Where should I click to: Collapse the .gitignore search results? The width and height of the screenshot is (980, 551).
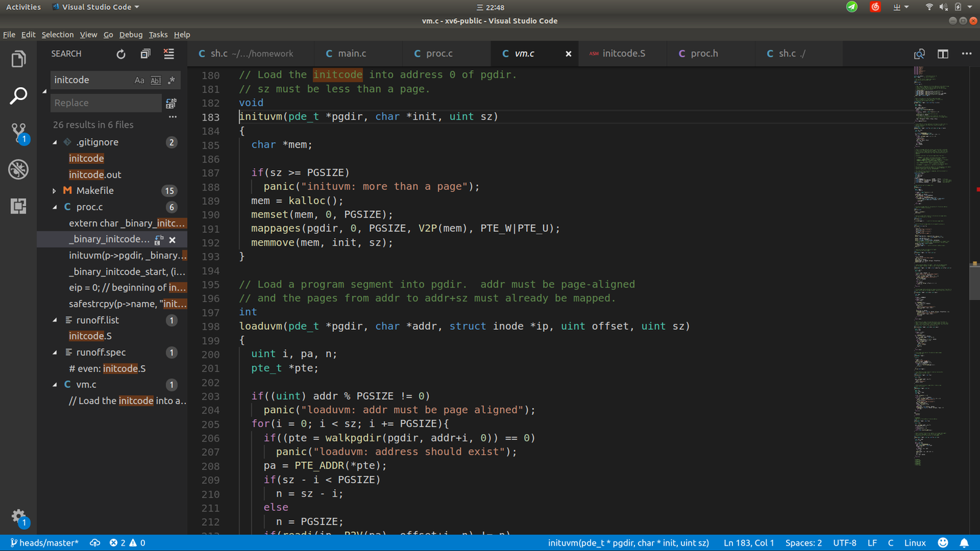click(55, 142)
